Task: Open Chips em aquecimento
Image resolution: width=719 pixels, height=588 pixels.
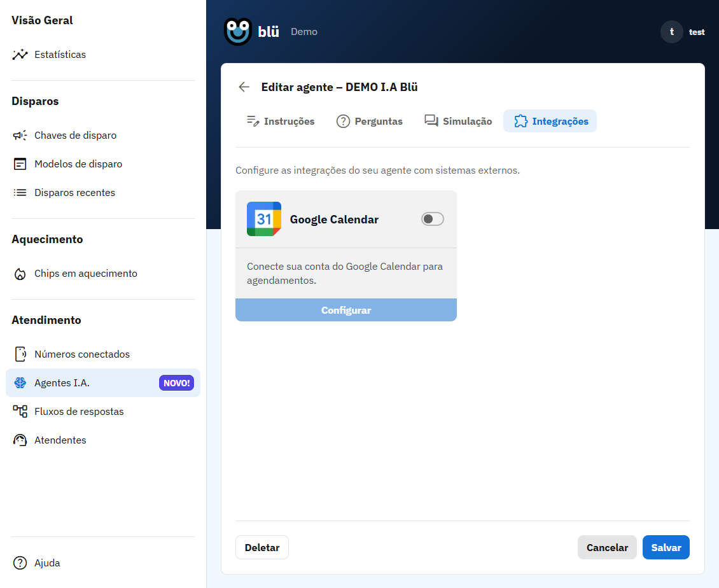Action: [x=103, y=274]
